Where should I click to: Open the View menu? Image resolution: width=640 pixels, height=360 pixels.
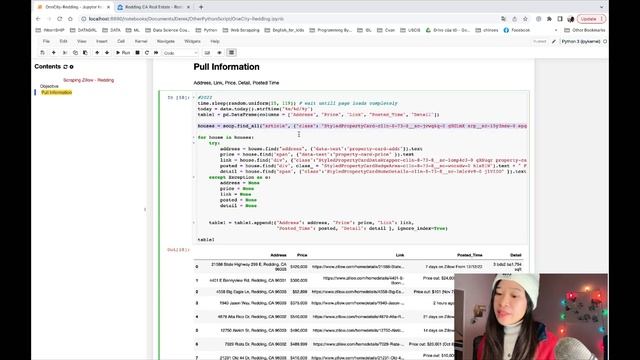[82, 41]
